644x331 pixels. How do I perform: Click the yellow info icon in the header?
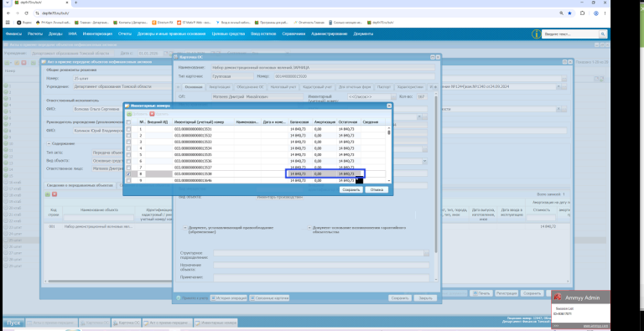tap(536, 34)
